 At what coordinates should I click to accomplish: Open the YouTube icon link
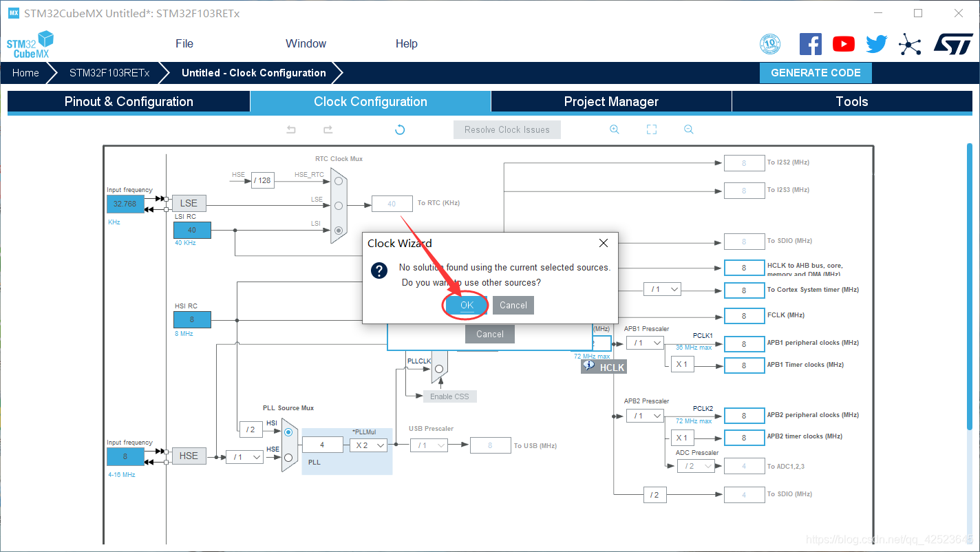tap(844, 44)
